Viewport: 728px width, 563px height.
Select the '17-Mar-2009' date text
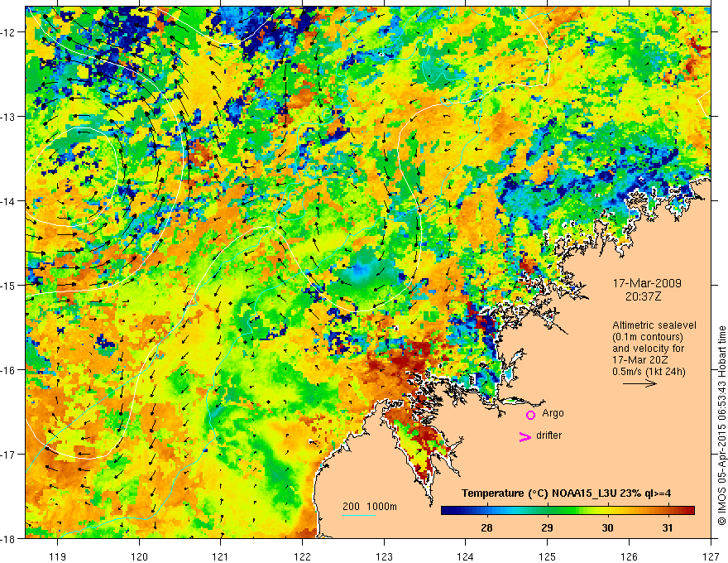647,283
